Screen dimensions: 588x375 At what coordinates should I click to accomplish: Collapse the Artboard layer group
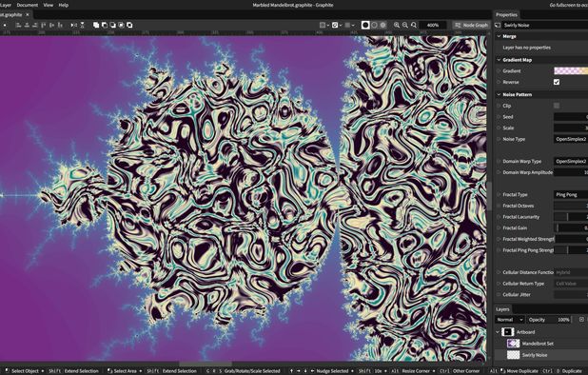(498, 332)
